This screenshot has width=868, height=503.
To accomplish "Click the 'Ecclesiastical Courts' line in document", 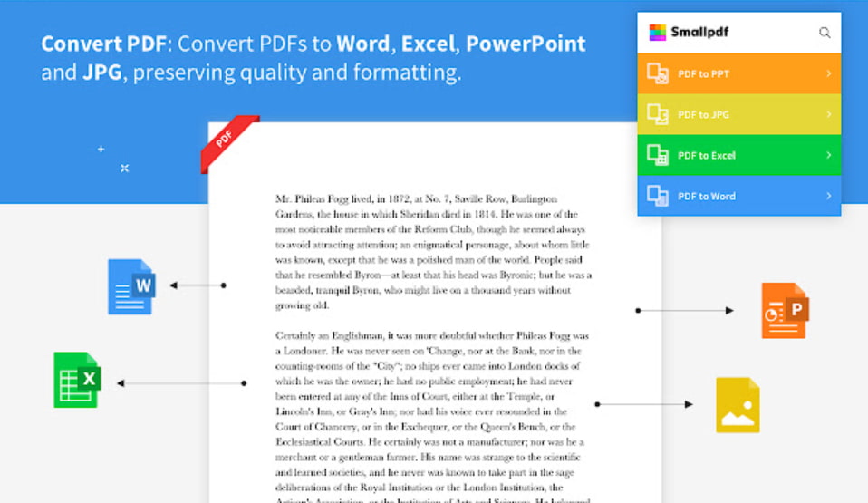I will 429,442.
